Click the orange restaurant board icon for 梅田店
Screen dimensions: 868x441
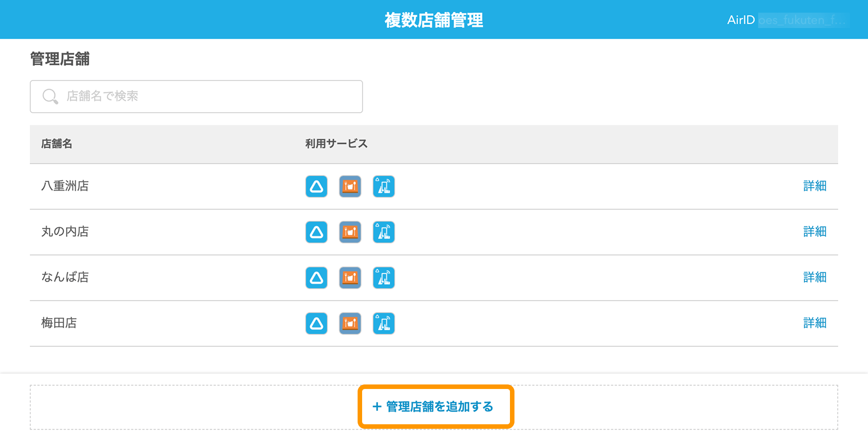point(350,323)
